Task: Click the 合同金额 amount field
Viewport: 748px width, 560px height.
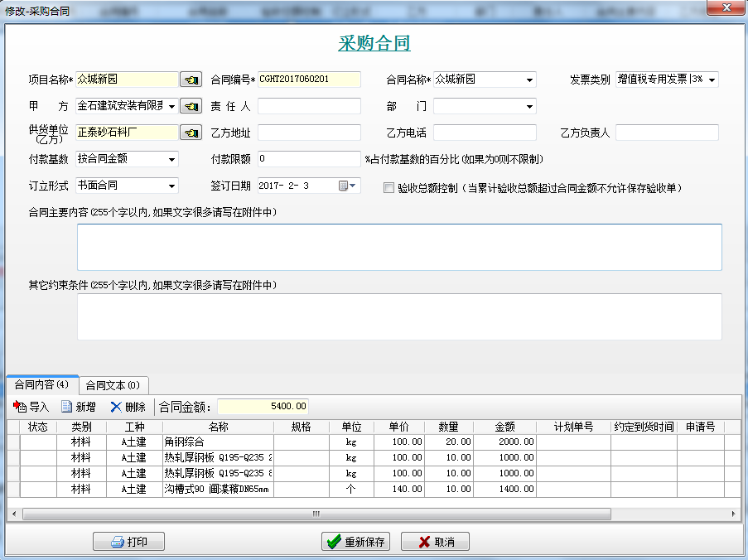Action: coord(262,406)
